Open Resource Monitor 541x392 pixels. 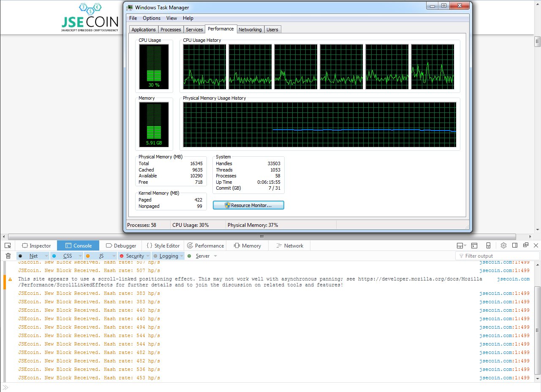(248, 205)
